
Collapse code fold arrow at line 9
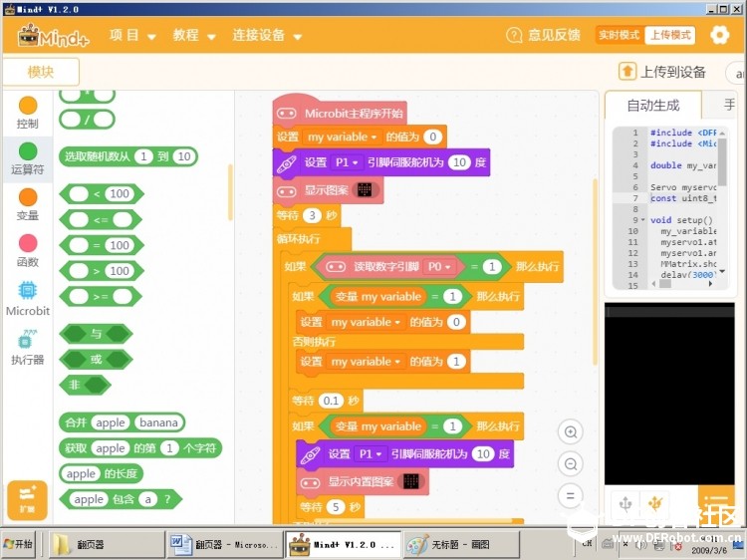pos(643,219)
